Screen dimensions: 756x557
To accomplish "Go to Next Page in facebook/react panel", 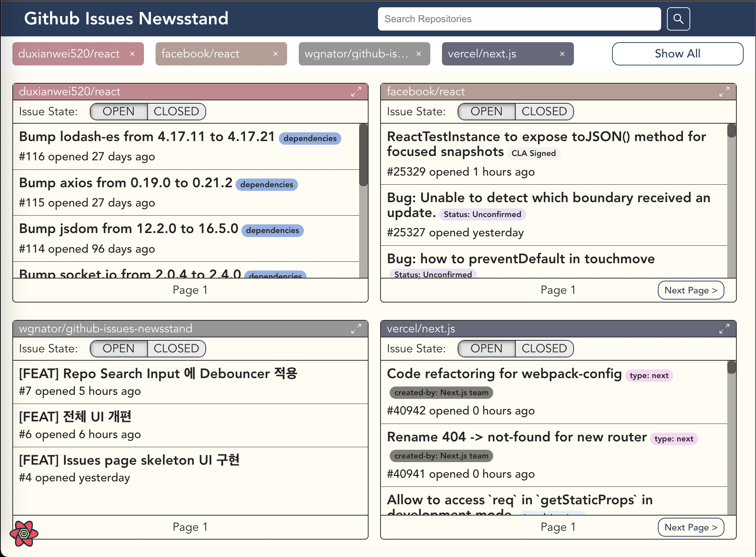I will 691,290.
